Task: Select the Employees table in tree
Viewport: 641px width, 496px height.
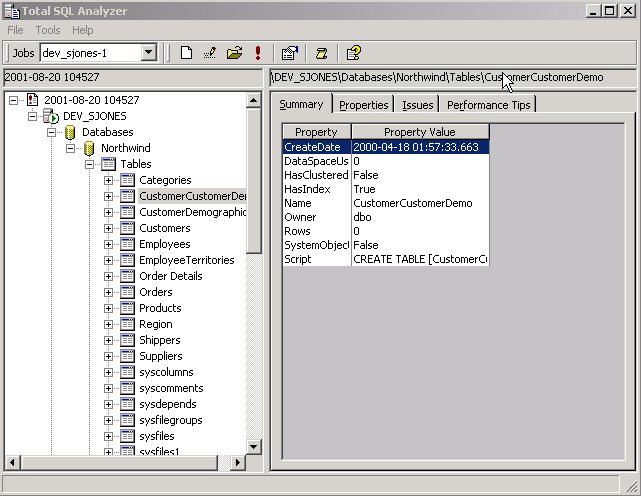Action: [164, 244]
